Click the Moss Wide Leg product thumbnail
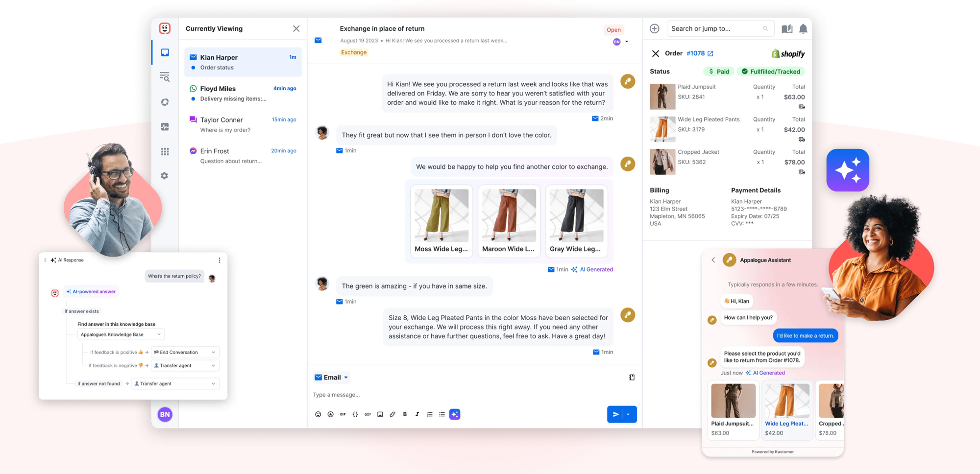This screenshot has width=980, height=474. (x=441, y=215)
